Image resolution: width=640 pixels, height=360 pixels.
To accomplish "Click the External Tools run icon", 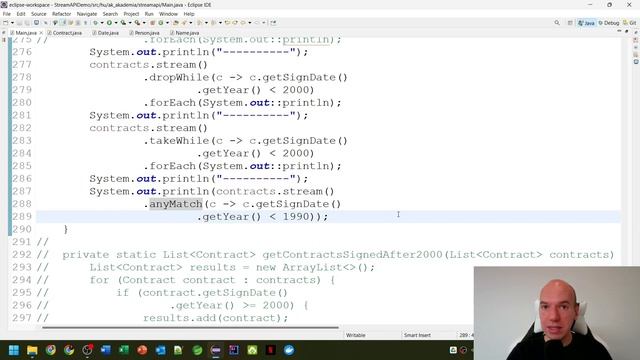I will click(x=137, y=23).
